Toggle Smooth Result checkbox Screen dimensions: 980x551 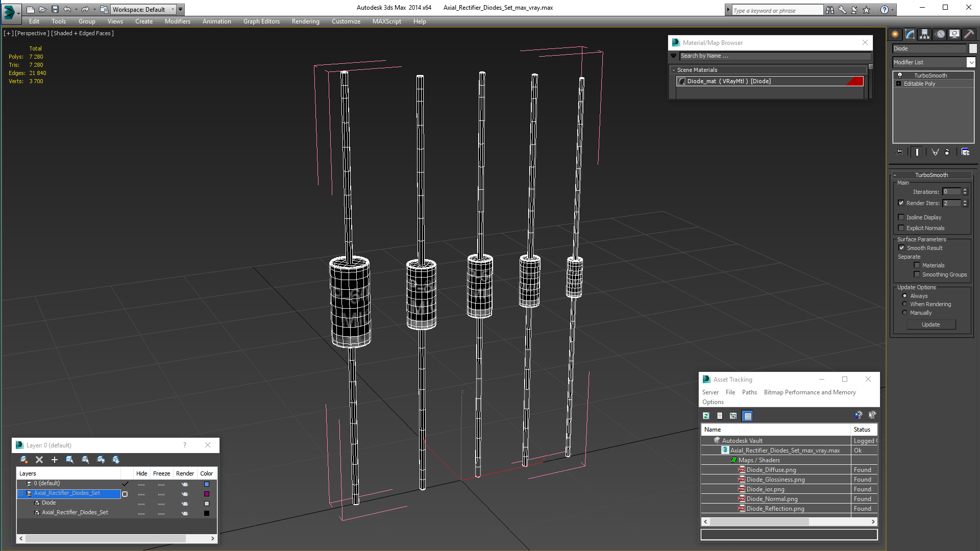click(902, 247)
